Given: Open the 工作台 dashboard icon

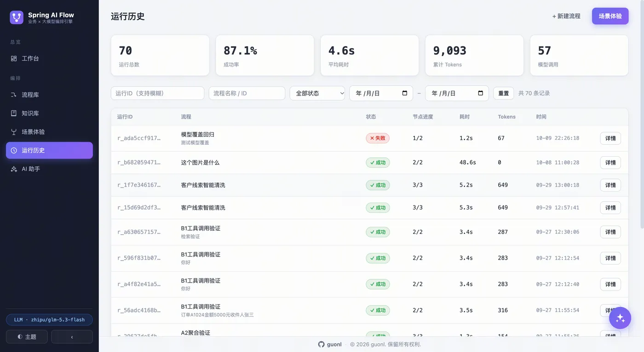Looking at the screenshot, I should coord(14,58).
